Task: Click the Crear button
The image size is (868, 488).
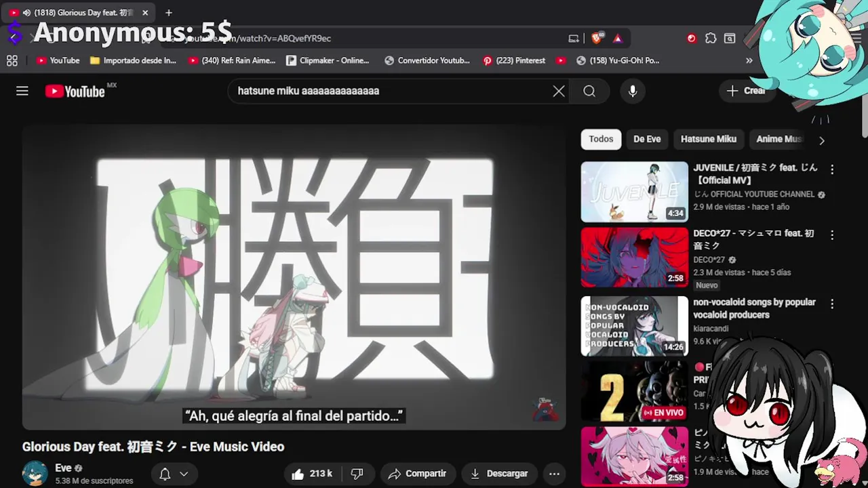Action: [x=745, y=91]
